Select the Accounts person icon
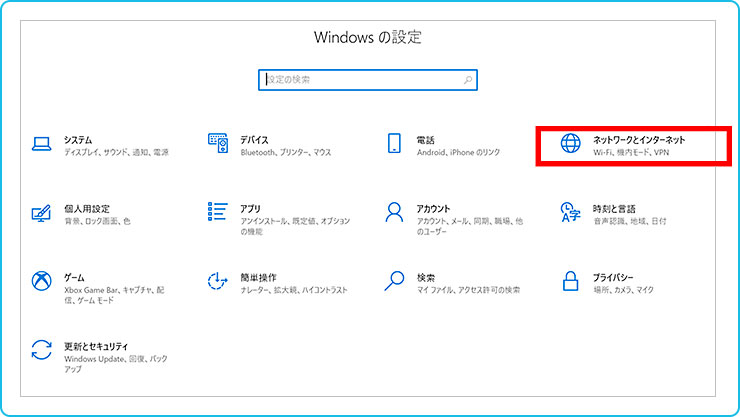 pyautogui.click(x=394, y=212)
